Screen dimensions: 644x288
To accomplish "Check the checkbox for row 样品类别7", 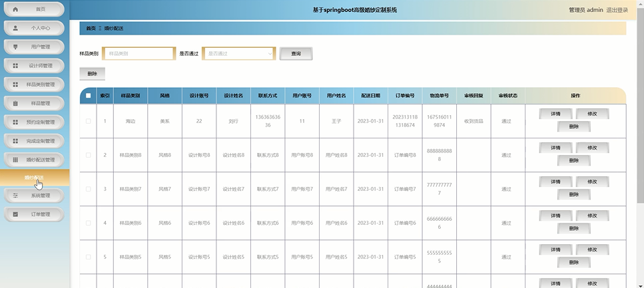I will click(x=89, y=189).
